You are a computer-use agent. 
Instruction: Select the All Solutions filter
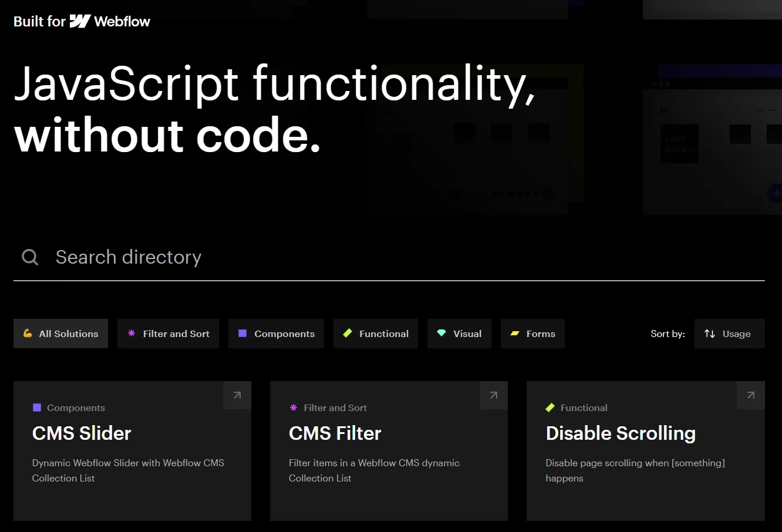[60, 334]
